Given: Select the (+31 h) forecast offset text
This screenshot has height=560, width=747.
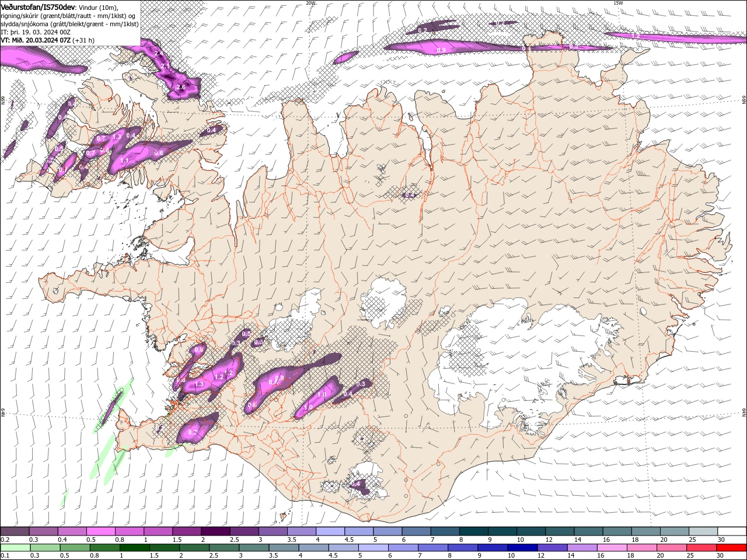Looking at the screenshot, I should (83, 40).
